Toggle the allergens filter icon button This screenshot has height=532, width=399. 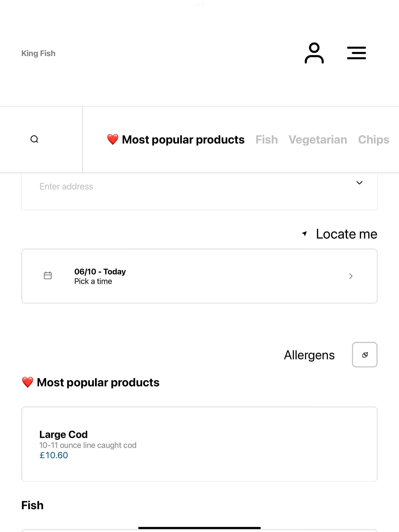pyautogui.click(x=365, y=355)
